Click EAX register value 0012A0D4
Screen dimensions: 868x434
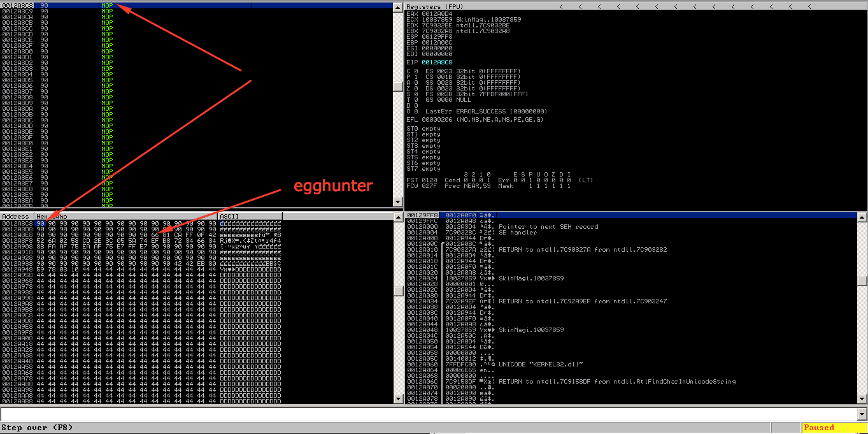(437, 13)
